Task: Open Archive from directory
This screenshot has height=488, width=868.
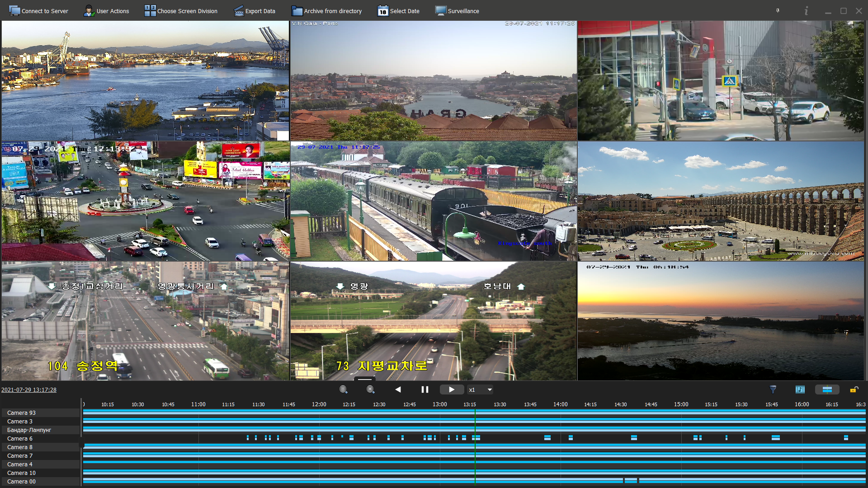Action: coord(327,11)
